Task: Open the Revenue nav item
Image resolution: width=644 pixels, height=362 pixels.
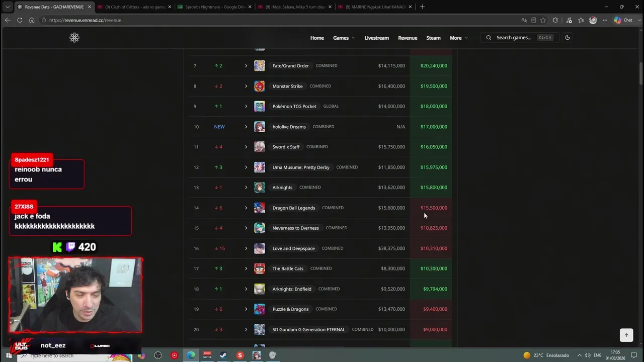Action: (x=408, y=38)
